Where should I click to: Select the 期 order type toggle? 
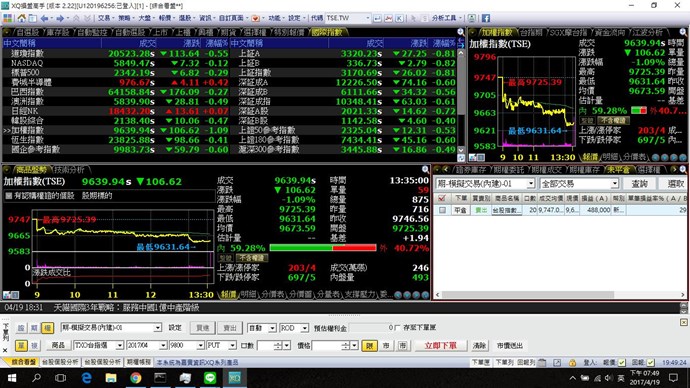coord(34,328)
